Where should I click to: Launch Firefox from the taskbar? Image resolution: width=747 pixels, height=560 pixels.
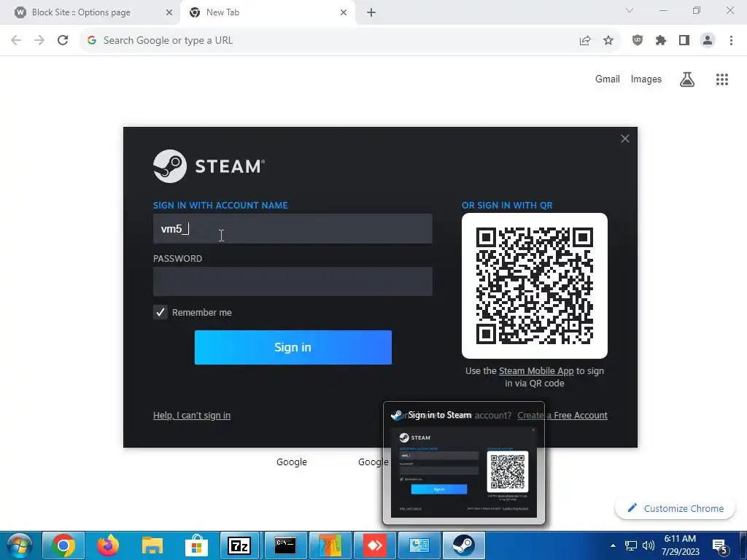pos(108,545)
